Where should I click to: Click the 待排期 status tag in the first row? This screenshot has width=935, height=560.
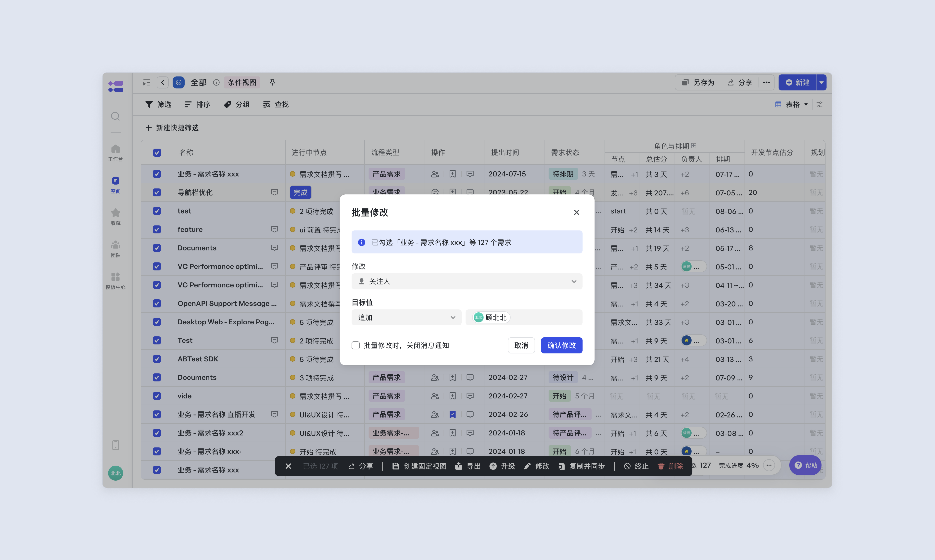coord(563,174)
